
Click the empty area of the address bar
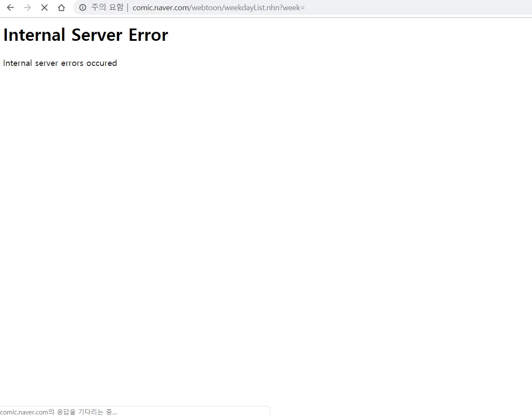(417, 8)
